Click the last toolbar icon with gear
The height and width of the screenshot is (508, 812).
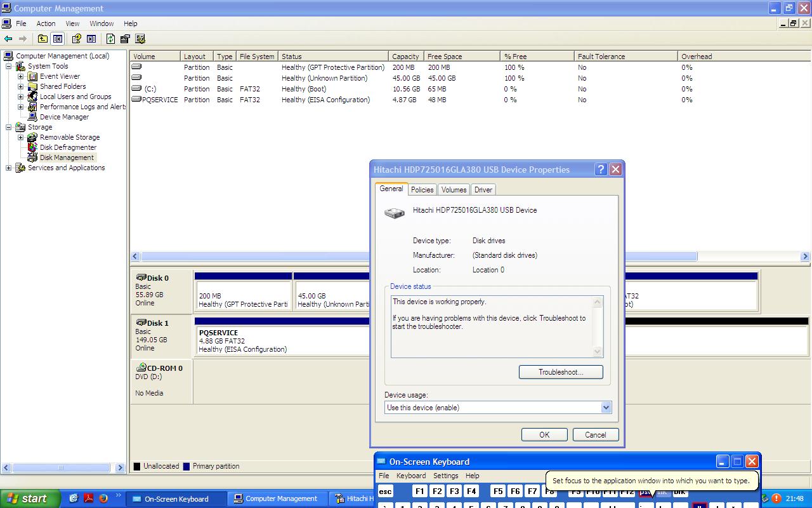pyautogui.click(x=140, y=39)
